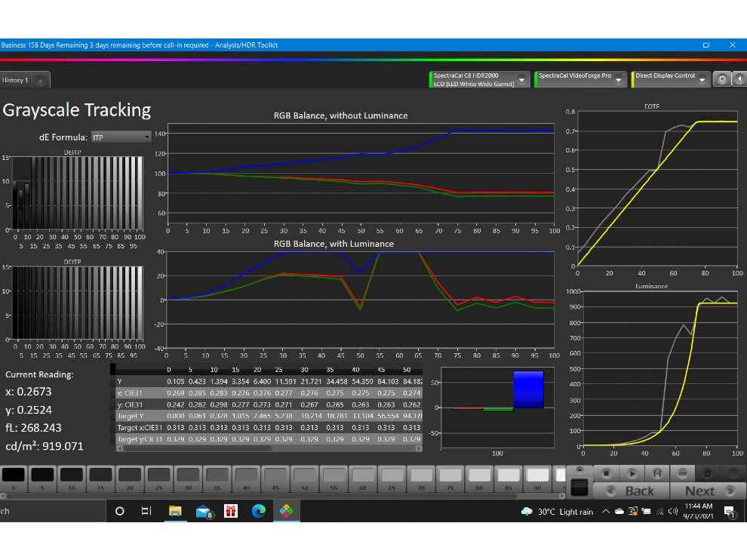Click the fL: 268.243 reading

[x=33, y=428]
